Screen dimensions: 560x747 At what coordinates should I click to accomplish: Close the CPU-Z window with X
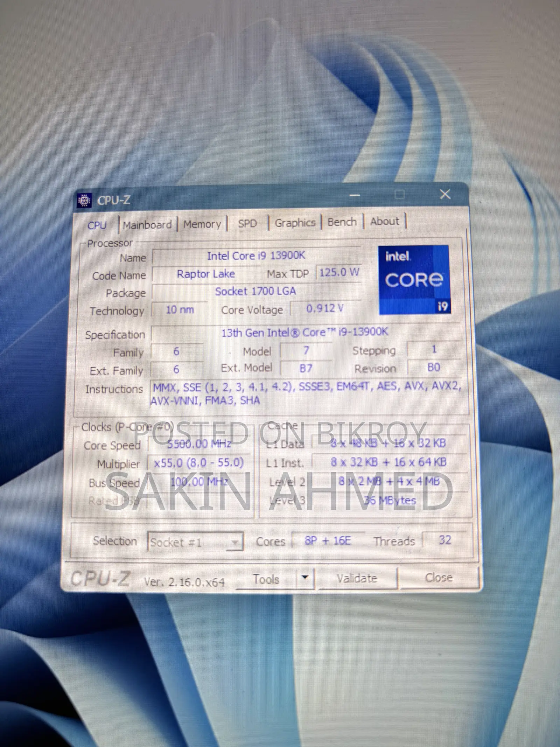445,194
